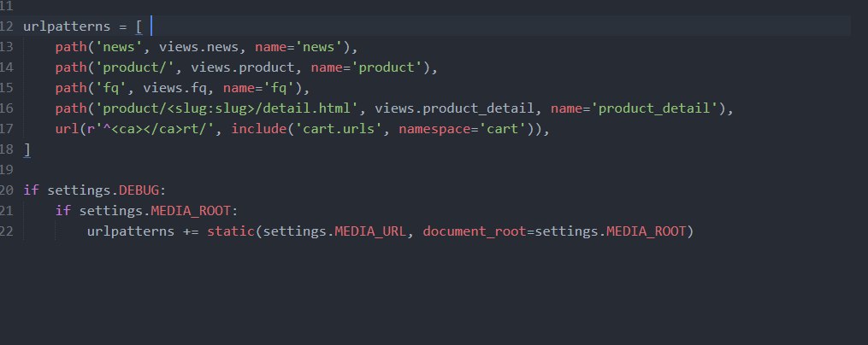
Task: Click 'MEDIA_URL' on line 22
Action: click(371, 231)
